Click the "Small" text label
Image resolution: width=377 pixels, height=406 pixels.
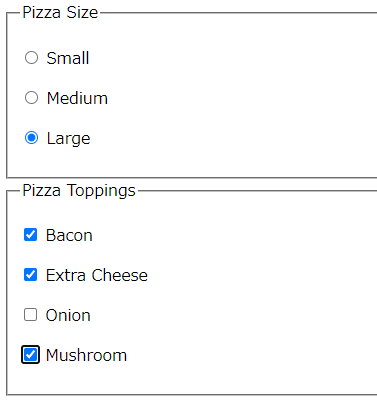coord(68,58)
